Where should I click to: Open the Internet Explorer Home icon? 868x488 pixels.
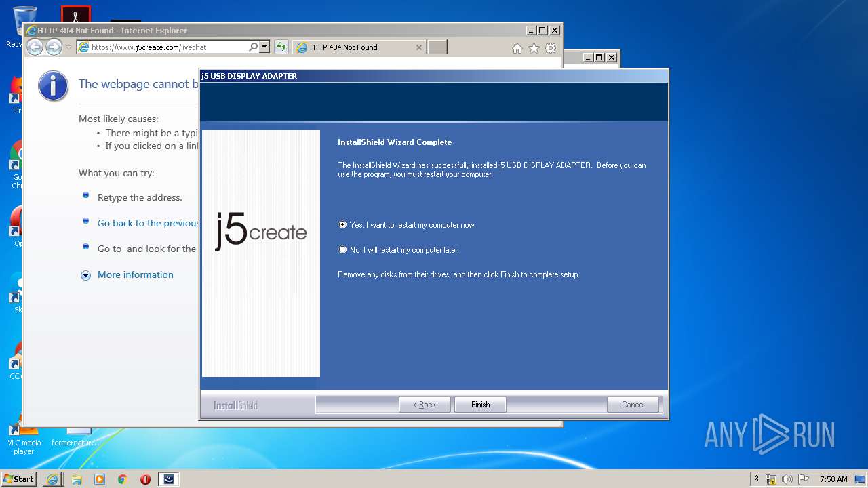pos(517,48)
